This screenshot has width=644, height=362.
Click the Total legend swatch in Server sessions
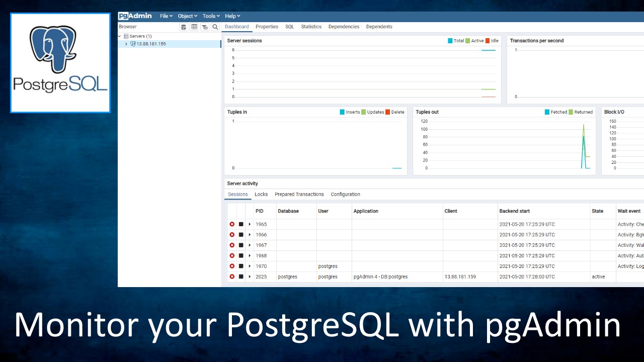pyautogui.click(x=450, y=41)
